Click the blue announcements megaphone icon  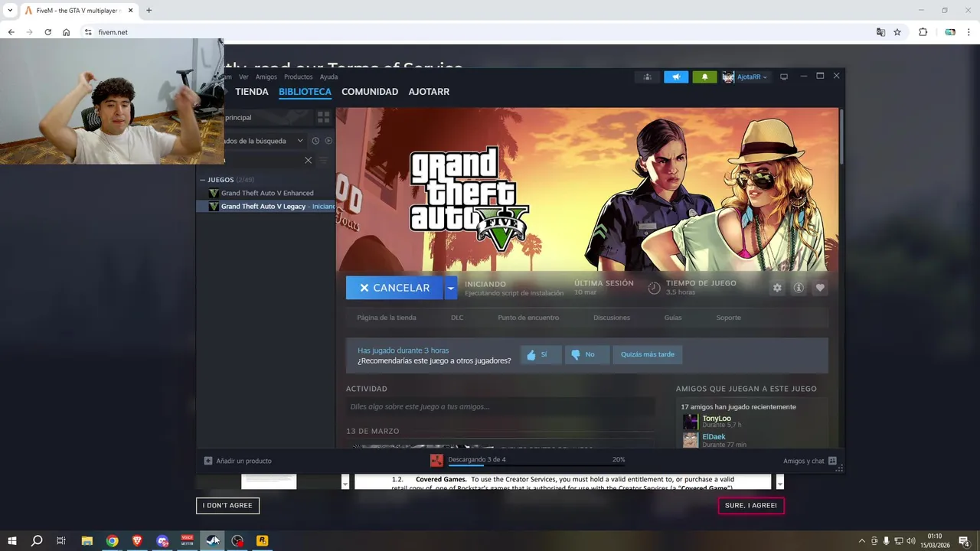click(676, 77)
